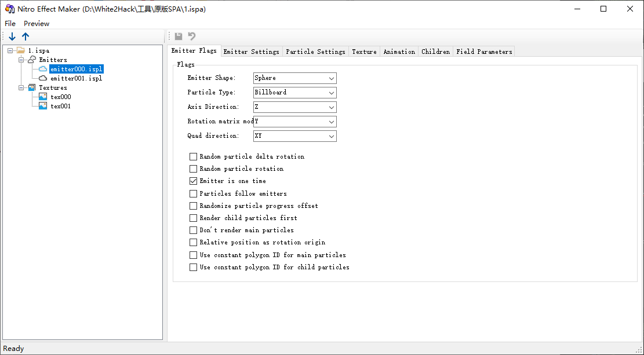
Task: Switch to the Particle Settings tab
Action: [x=315, y=52]
